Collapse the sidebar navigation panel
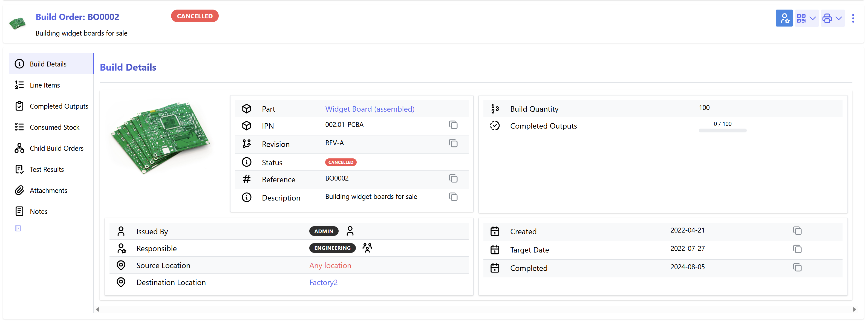 click(18, 229)
